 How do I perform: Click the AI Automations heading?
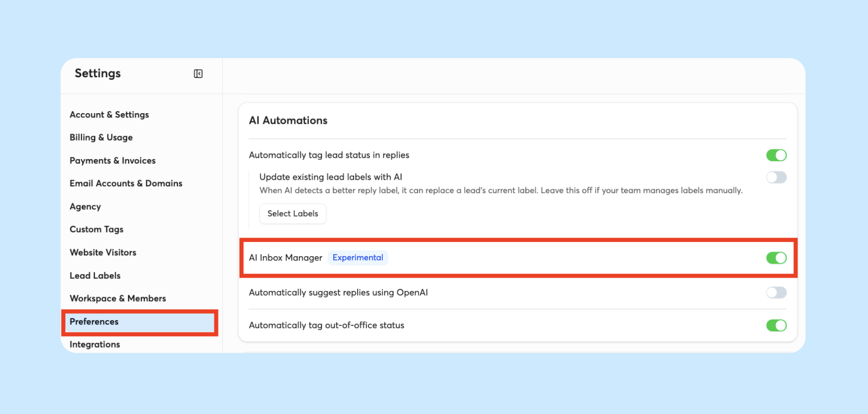click(288, 120)
